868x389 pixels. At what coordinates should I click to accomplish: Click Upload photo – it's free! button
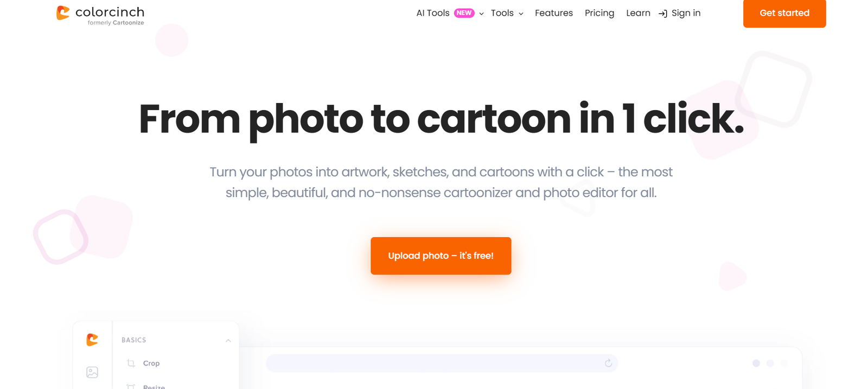(x=441, y=256)
